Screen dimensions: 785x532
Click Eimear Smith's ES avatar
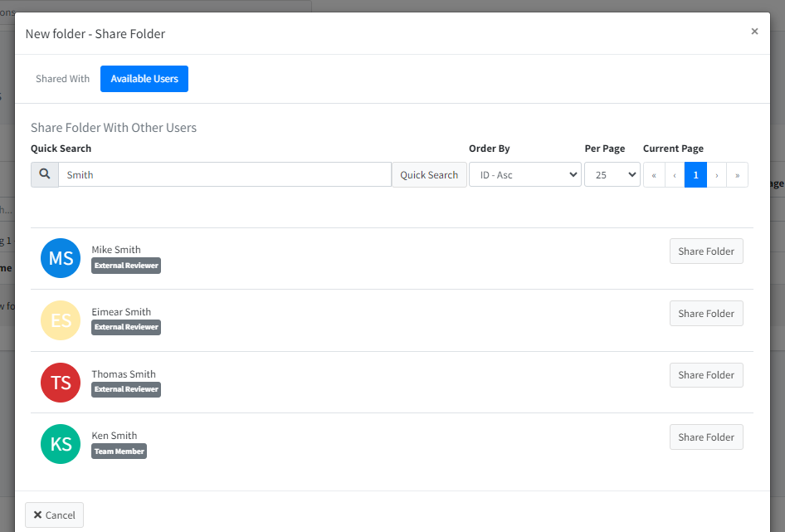pyautogui.click(x=61, y=320)
